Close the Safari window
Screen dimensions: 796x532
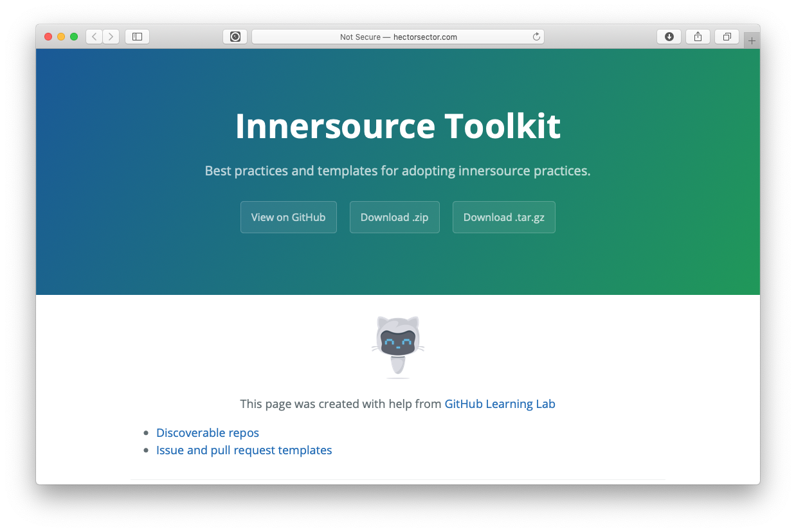48,37
